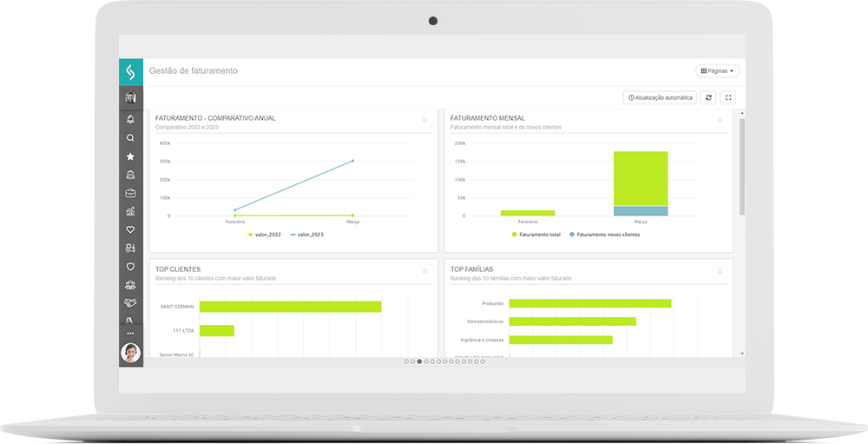Click Atualização automática button

(660, 98)
